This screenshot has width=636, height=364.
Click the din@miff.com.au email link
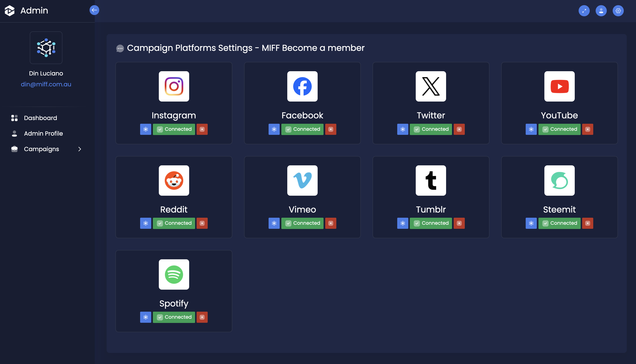coord(46,84)
